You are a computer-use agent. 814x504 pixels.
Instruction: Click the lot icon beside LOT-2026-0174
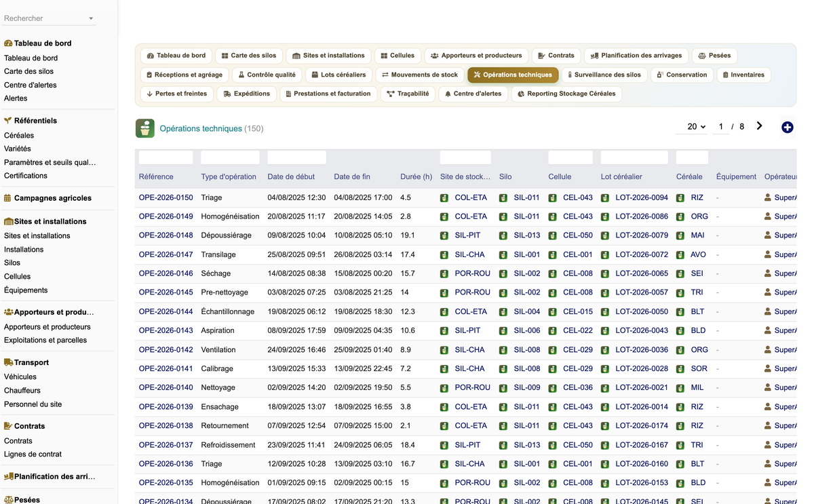(605, 425)
